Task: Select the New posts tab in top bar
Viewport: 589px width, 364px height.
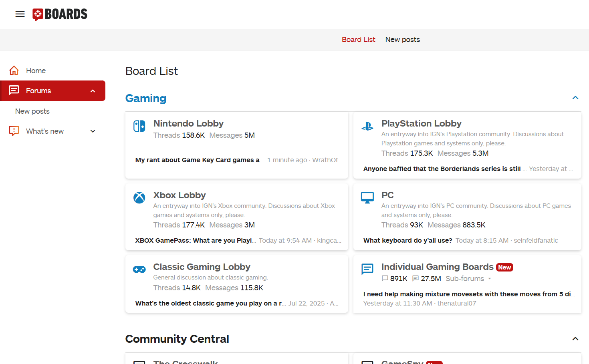Action: click(403, 40)
